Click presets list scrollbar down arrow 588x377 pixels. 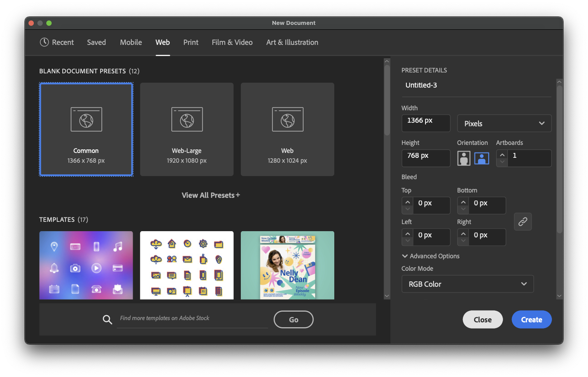386,296
